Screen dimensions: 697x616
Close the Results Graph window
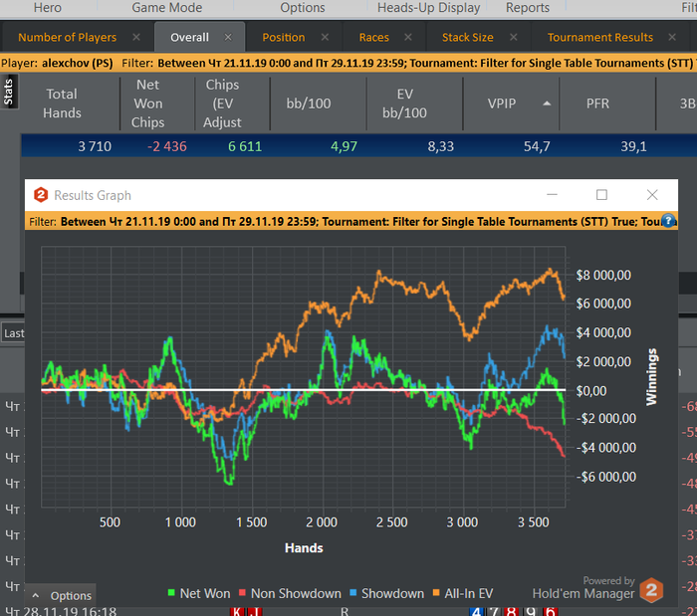coord(652,194)
